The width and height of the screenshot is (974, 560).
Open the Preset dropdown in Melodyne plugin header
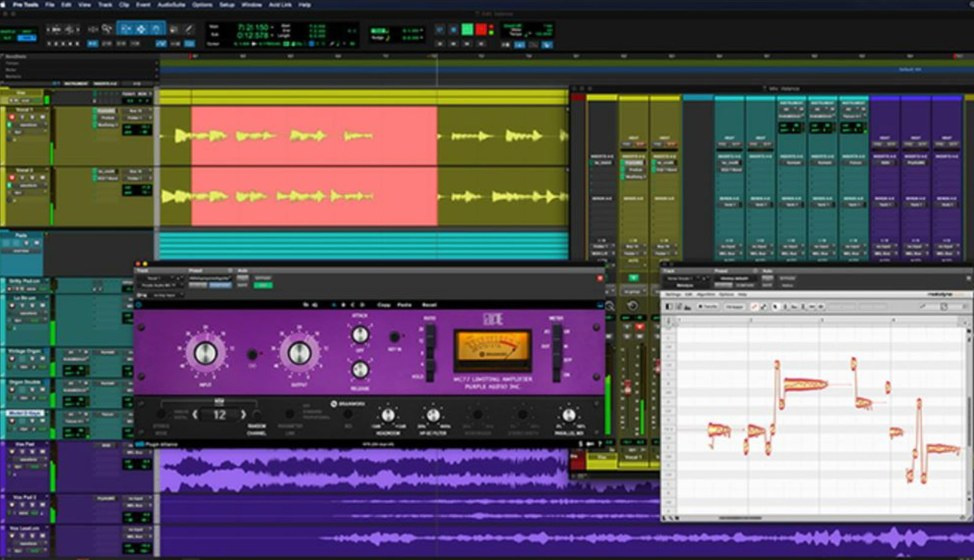point(735,278)
